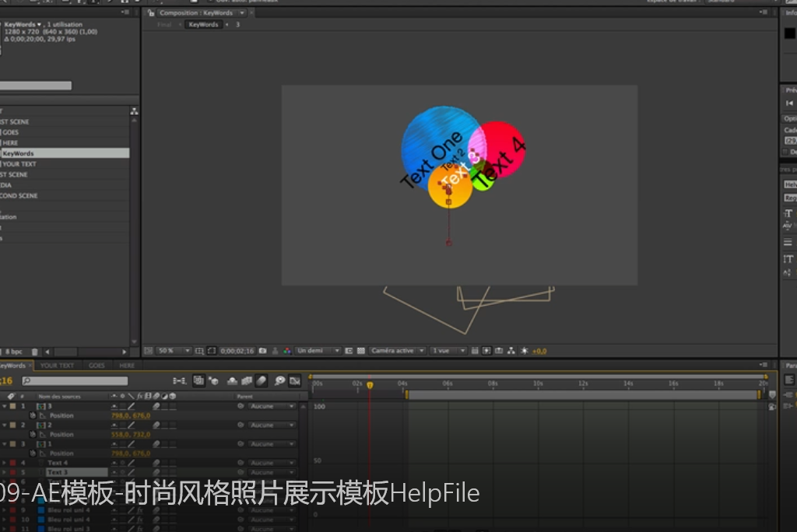
Task: Activate the Region of Interest button
Action: pyautogui.click(x=349, y=351)
